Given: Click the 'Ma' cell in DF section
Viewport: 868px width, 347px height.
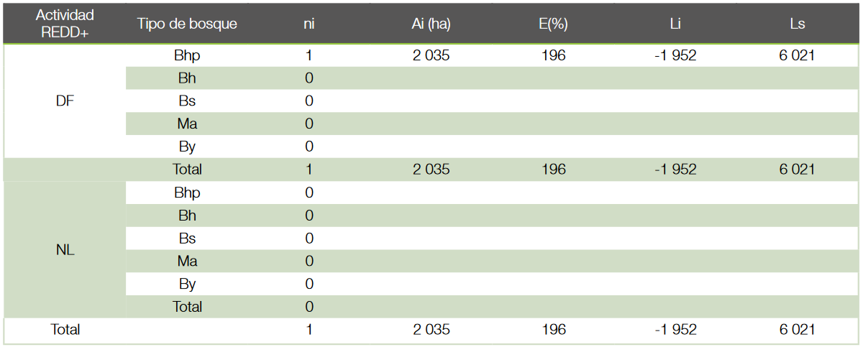Looking at the screenshot, I should 187,124.
